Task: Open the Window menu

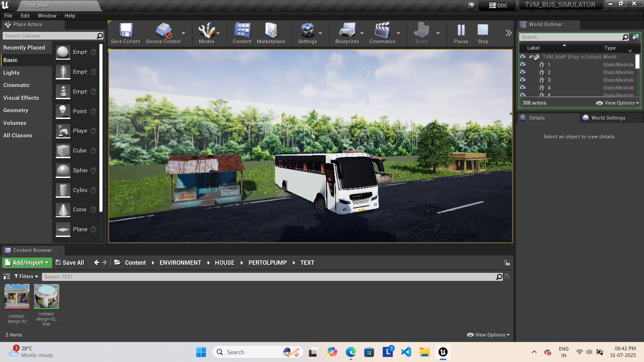Action: [x=47, y=15]
